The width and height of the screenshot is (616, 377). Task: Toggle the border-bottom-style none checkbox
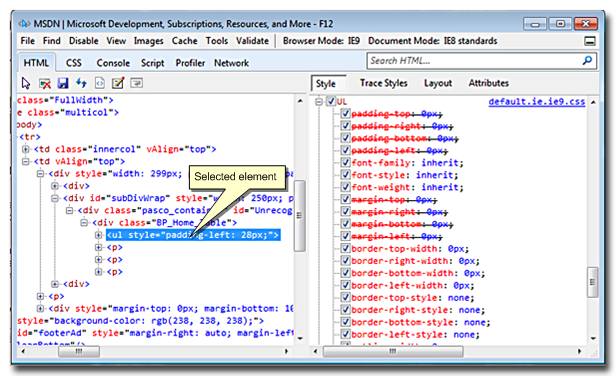(345, 322)
